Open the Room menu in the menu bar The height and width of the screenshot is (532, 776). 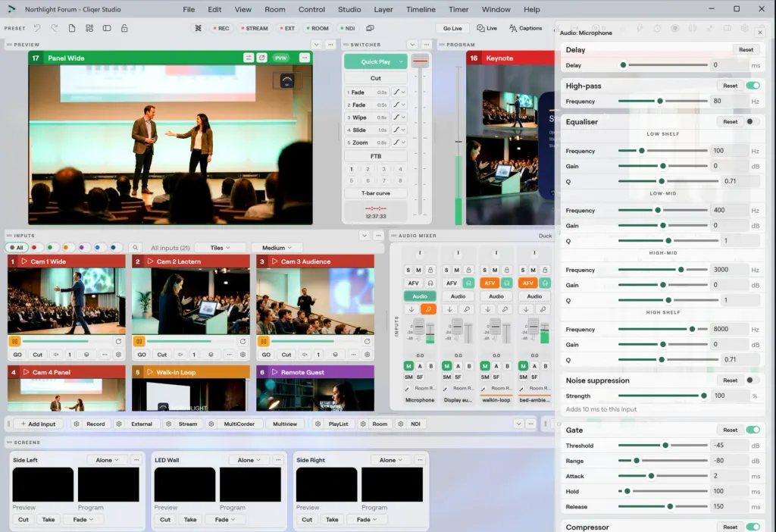tap(274, 9)
